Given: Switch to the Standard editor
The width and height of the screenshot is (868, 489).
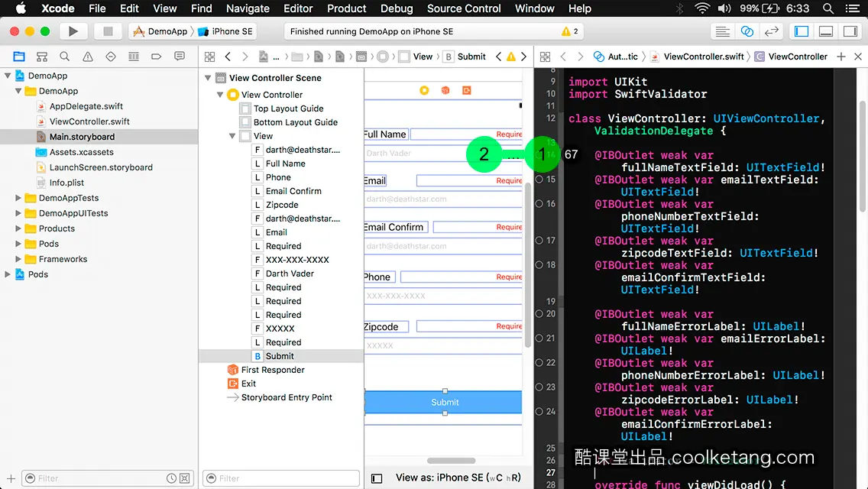Looking at the screenshot, I should pyautogui.click(x=722, y=31).
